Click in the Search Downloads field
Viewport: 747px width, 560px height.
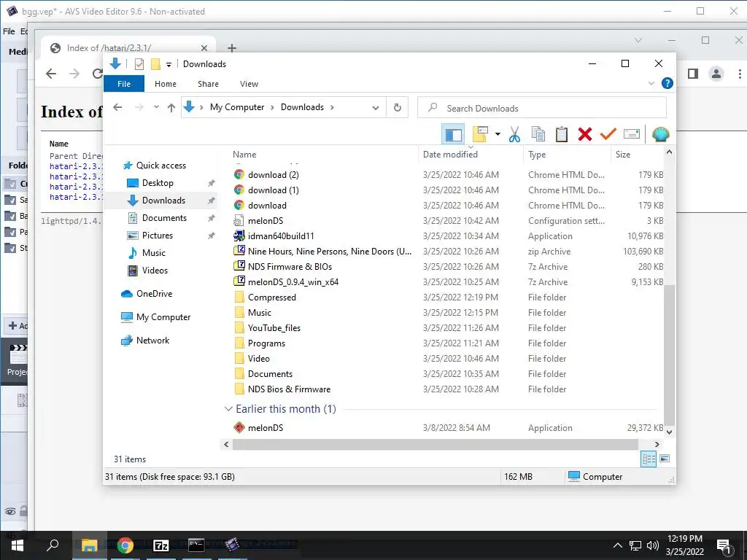pos(542,108)
